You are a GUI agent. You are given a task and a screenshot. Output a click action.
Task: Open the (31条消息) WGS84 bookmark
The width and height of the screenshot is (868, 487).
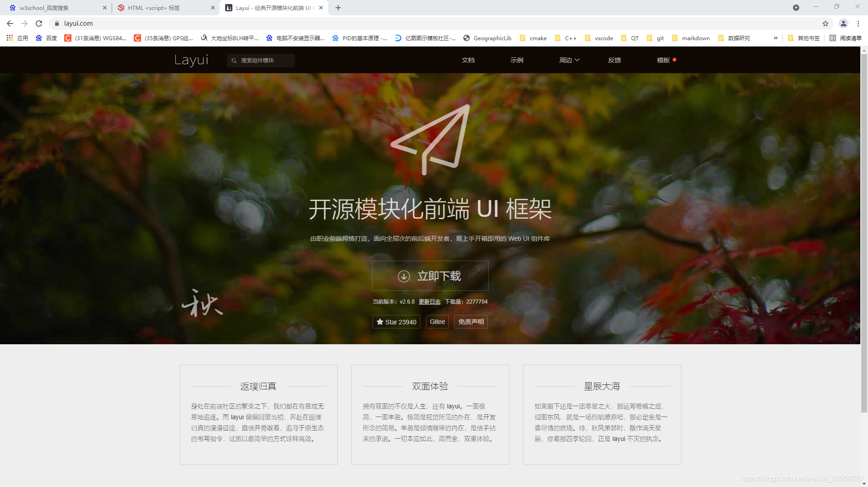click(x=95, y=38)
